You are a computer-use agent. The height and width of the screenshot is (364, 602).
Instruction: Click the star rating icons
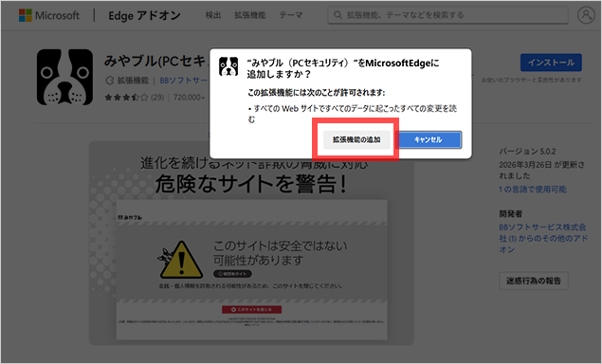(126, 98)
